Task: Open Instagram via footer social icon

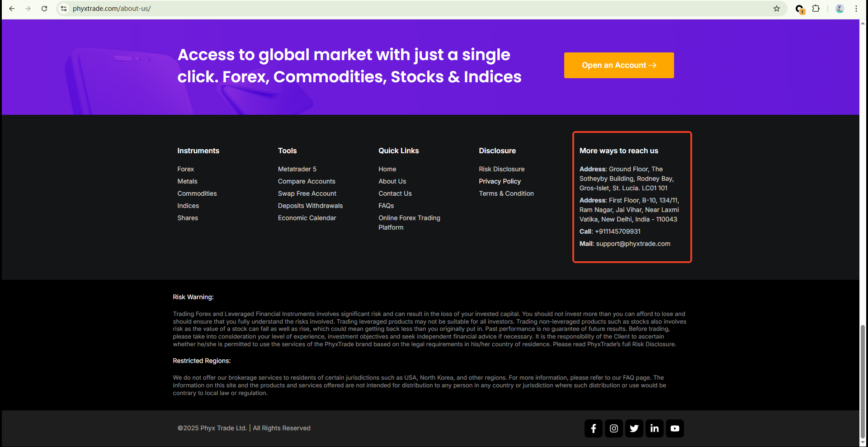Action: point(613,428)
